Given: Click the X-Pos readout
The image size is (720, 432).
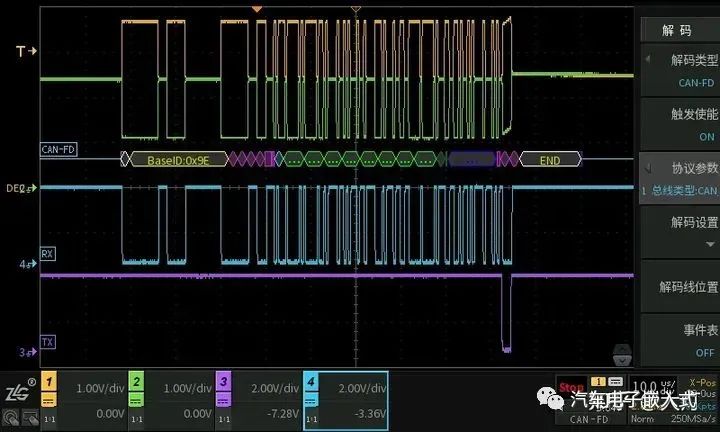Looking at the screenshot, I should coord(703,382).
